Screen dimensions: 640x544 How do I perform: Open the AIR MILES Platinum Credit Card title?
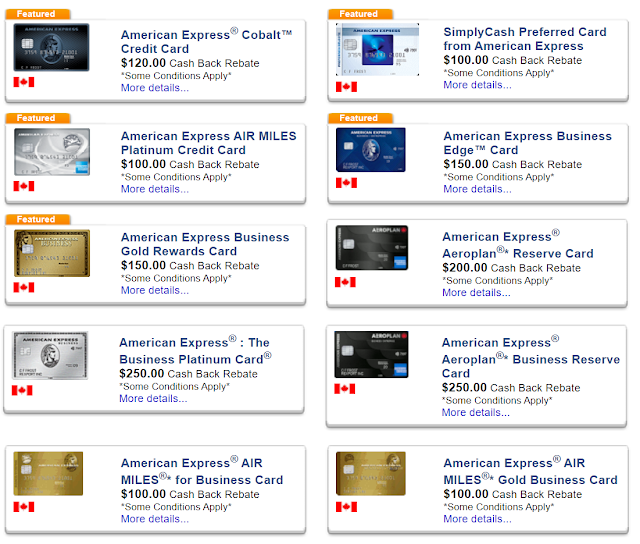click(209, 143)
